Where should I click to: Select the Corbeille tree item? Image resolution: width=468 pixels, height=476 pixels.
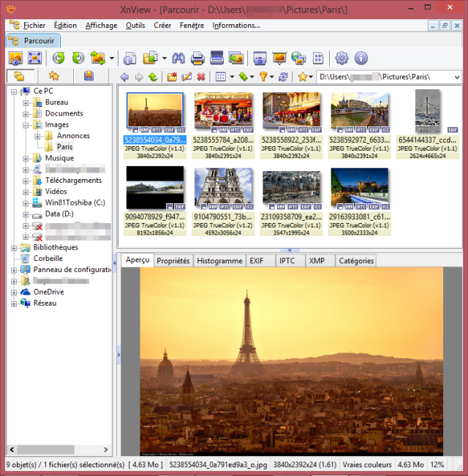pos(48,259)
